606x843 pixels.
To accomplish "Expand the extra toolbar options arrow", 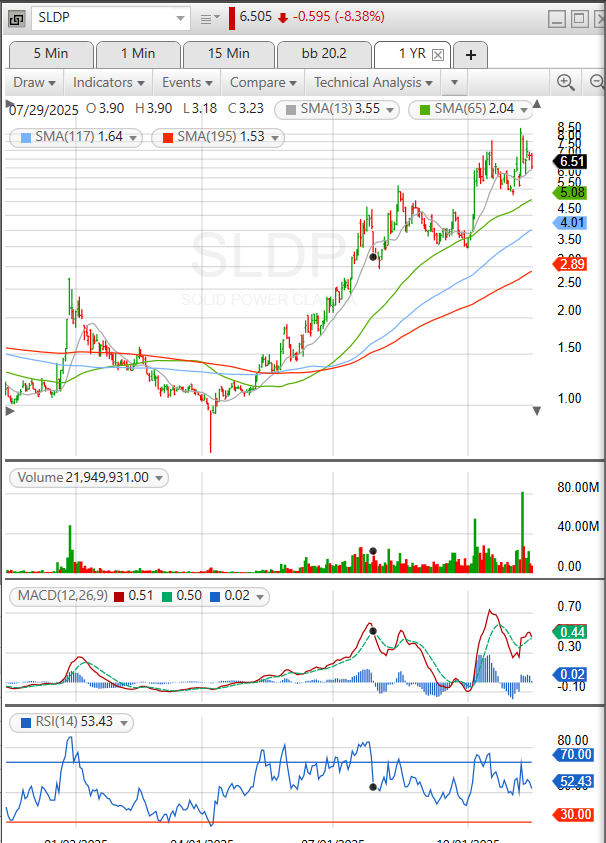I will tap(454, 83).
